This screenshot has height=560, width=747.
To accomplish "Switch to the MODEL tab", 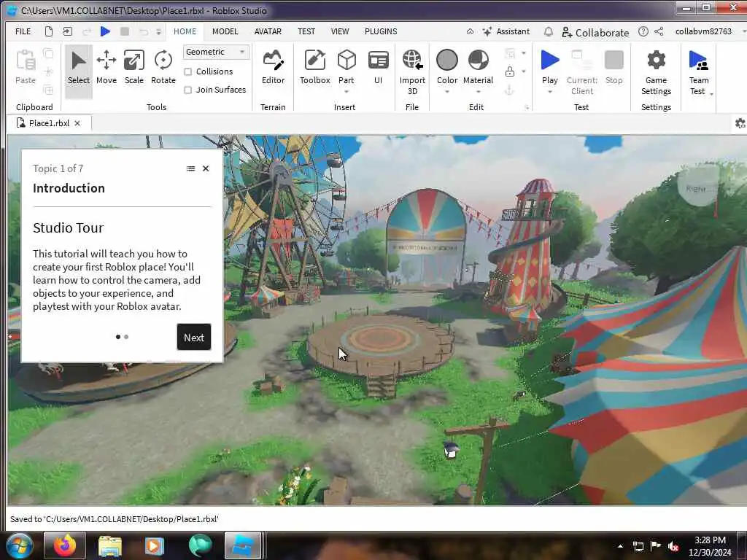I will tap(225, 31).
